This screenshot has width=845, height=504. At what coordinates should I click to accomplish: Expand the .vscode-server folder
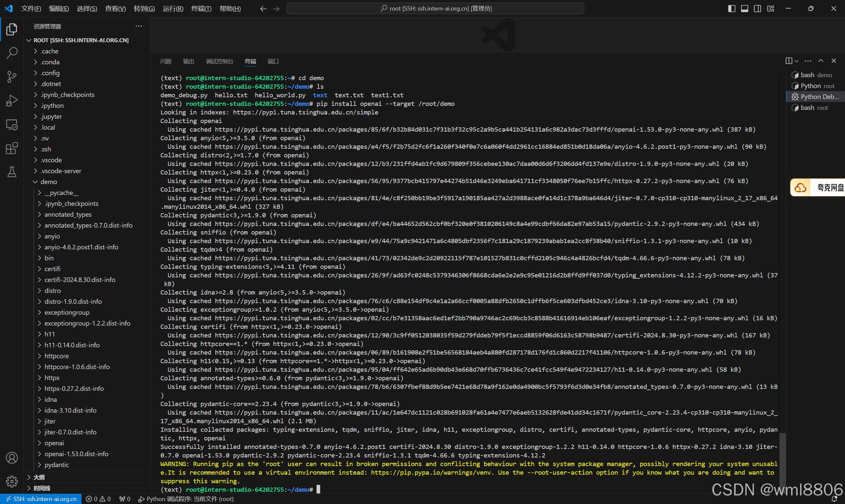tap(61, 171)
